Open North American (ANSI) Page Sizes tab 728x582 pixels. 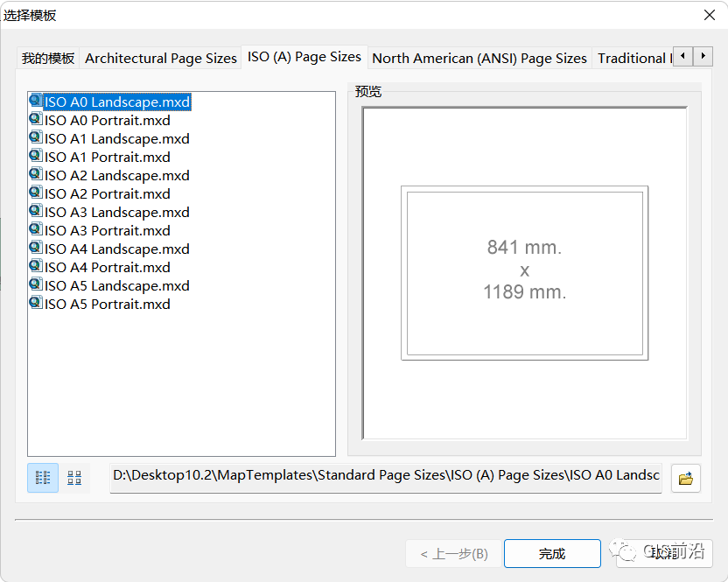[479, 59]
